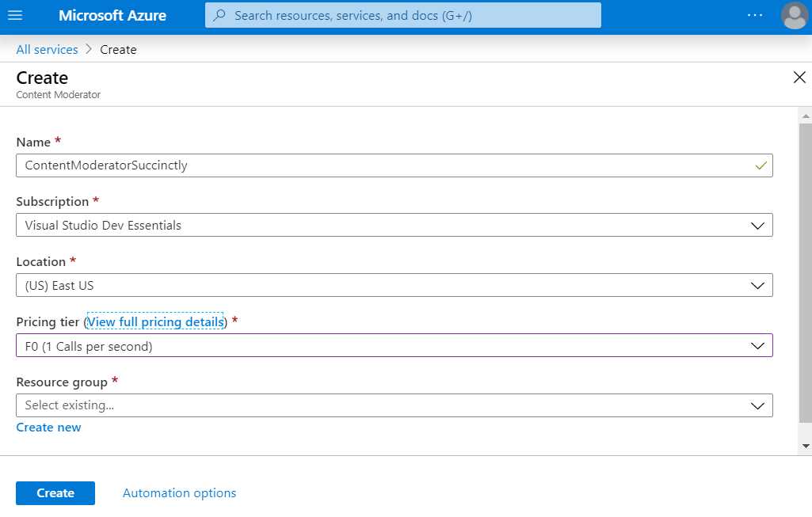Go home via the Microsoft Azure logo

(x=111, y=15)
